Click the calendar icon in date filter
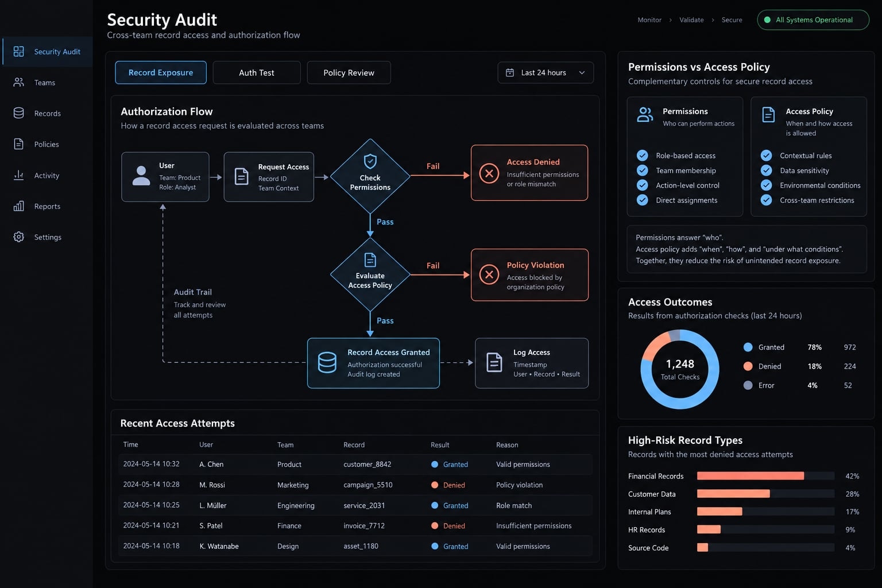The image size is (882, 588). tap(510, 72)
